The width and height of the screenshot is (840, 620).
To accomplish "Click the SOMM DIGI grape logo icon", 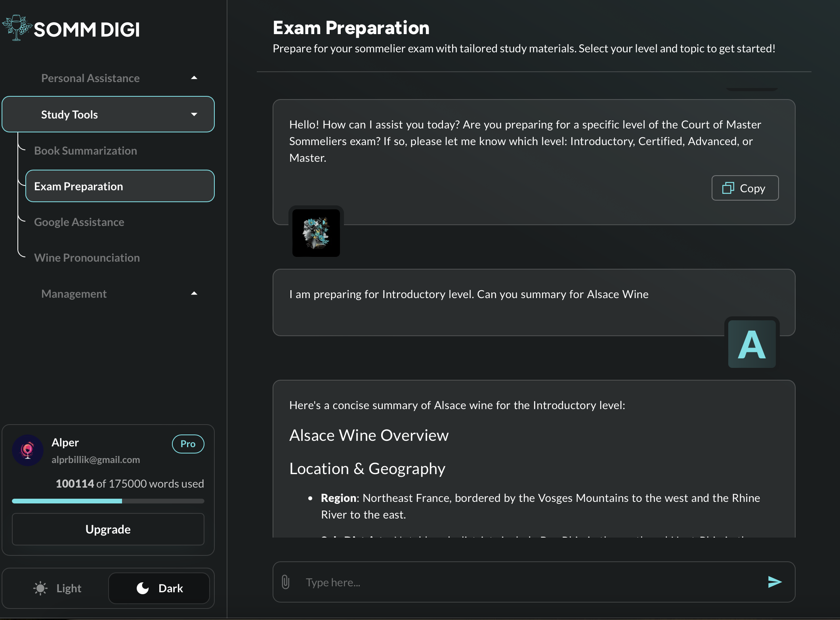I will pos(17,28).
